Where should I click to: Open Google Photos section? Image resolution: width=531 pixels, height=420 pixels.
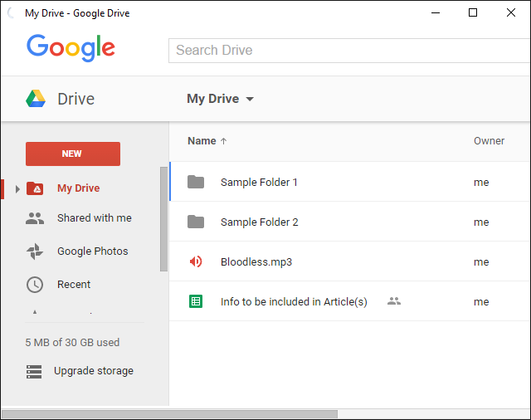pyautogui.click(x=93, y=252)
